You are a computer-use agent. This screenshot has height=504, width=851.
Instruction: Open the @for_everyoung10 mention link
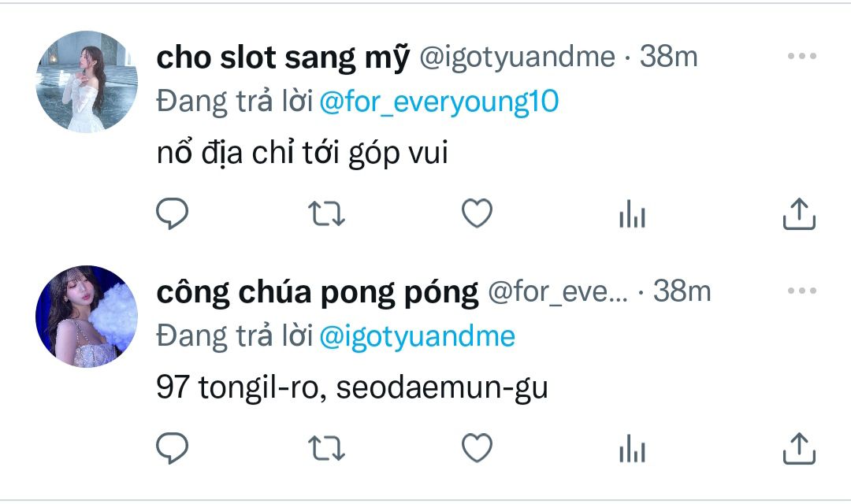(x=439, y=102)
